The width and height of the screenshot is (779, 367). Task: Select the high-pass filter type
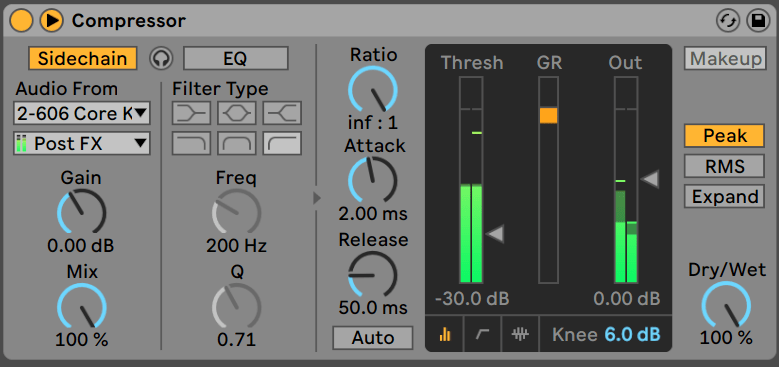pyautogui.click(x=282, y=144)
